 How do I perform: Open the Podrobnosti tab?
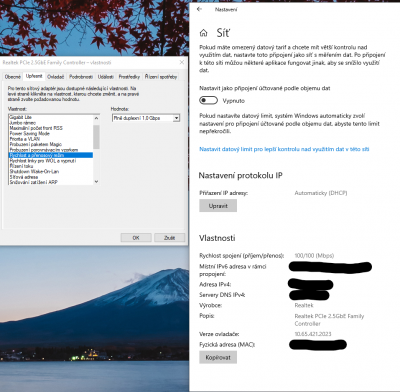pos(81,77)
